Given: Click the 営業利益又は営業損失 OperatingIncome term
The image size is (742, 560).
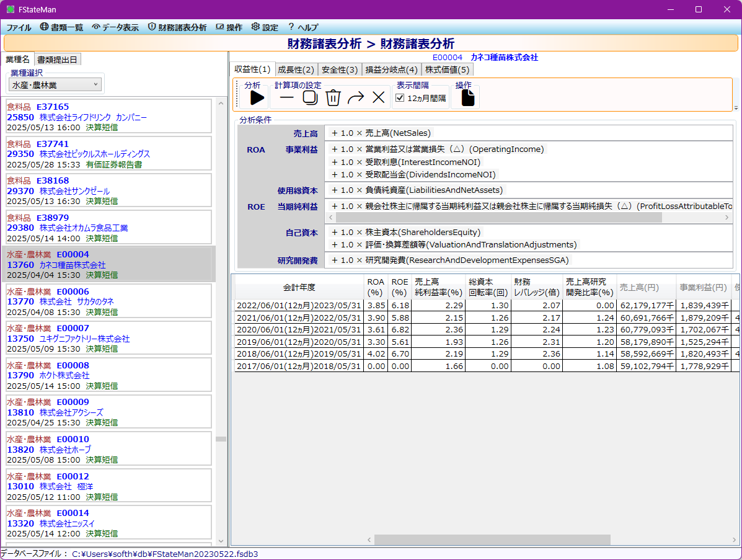Looking at the screenshot, I should (438, 149).
